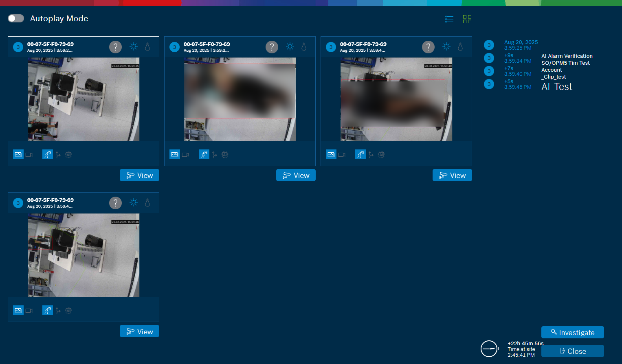
Task: Click the question mark icon on fourth alarm card
Action: point(115,203)
